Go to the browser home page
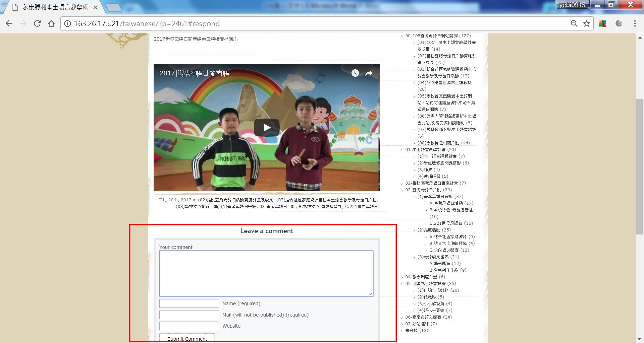 51,23
